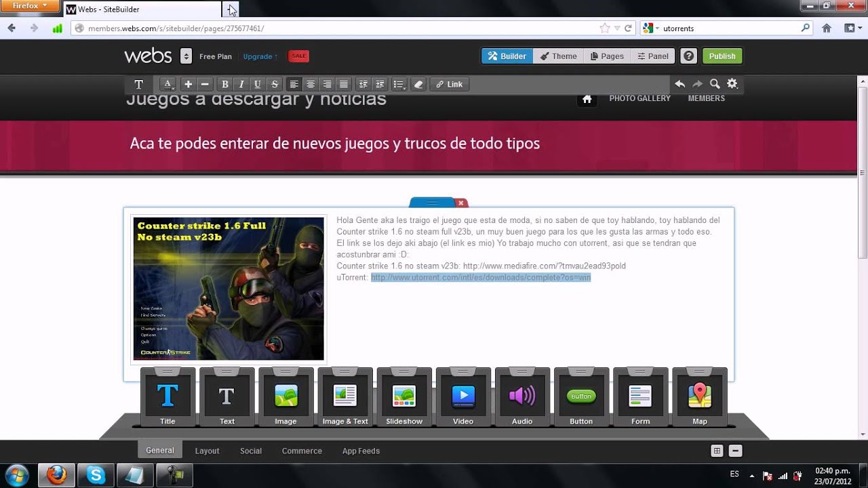
Task: Click the Upgrade link
Action: pyautogui.click(x=260, y=56)
